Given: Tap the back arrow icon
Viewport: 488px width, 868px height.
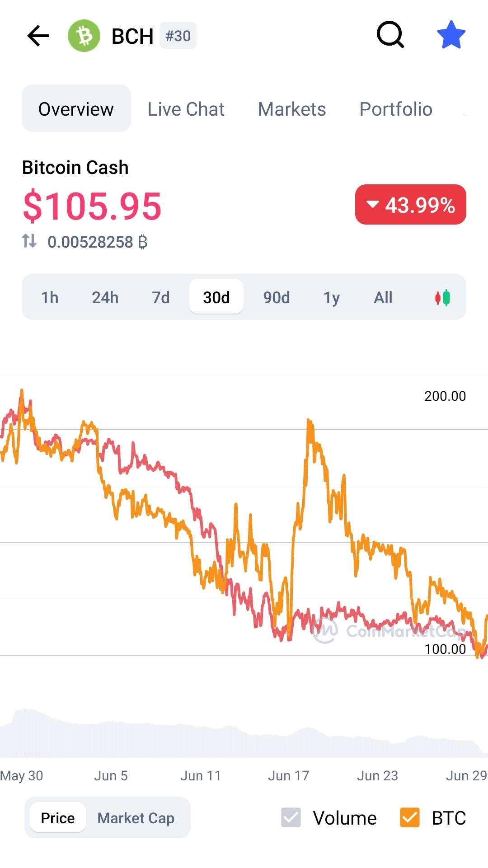Looking at the screenshot, I should click(38, 36).
